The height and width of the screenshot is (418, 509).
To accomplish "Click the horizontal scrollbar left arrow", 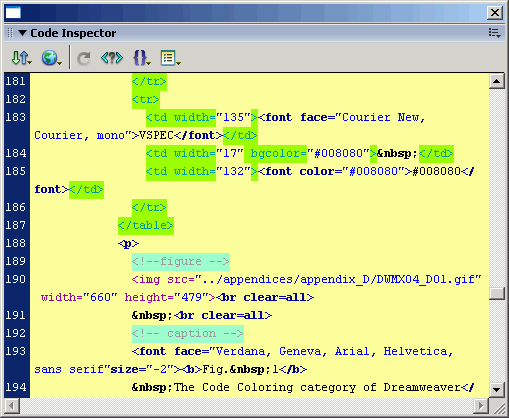I will click(x=12, y=406).
